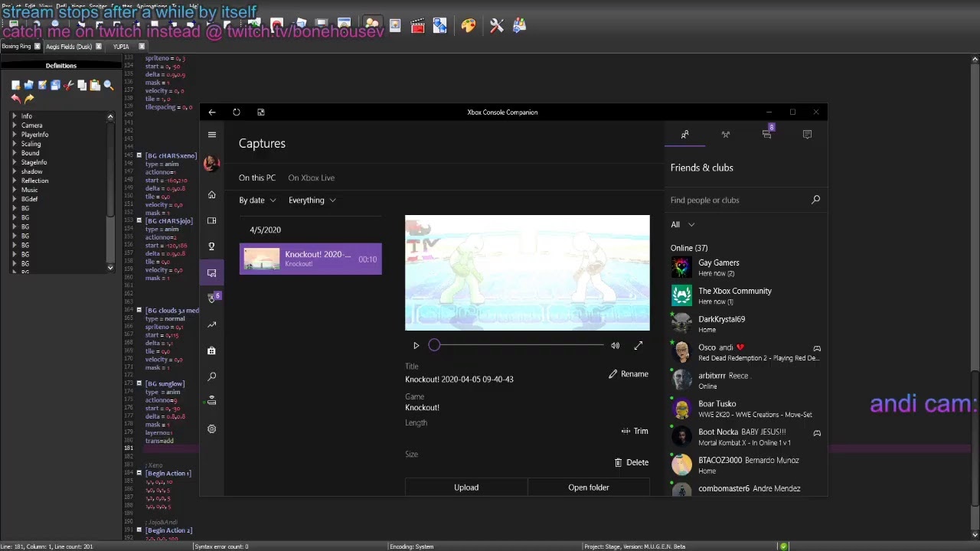Go to Xbox Home sidebar icon

[212, 194]
